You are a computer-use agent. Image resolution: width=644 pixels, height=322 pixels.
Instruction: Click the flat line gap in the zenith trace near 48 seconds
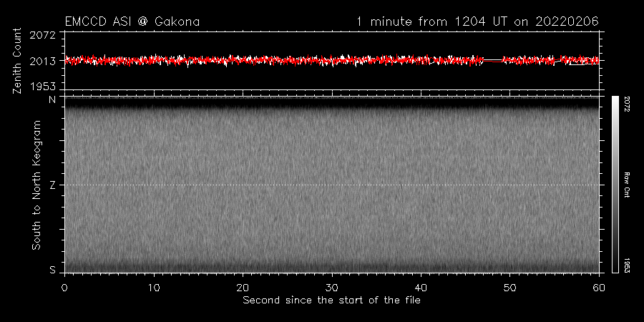click(493, 61)
